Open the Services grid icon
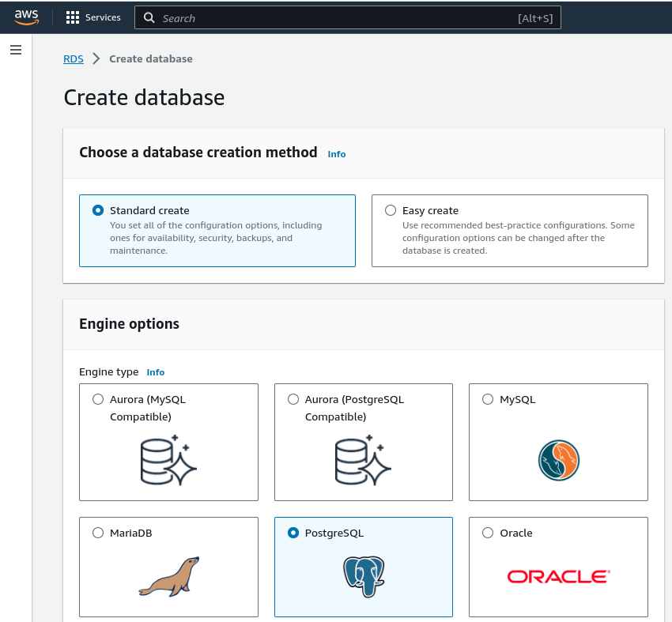This screenshot has height=622, width=672. (x=72, y=17)
